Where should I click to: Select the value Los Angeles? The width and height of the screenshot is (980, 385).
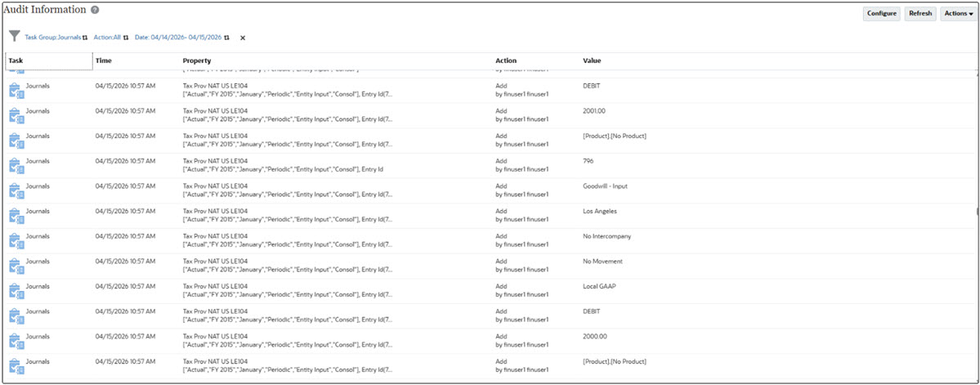(599, 211)
